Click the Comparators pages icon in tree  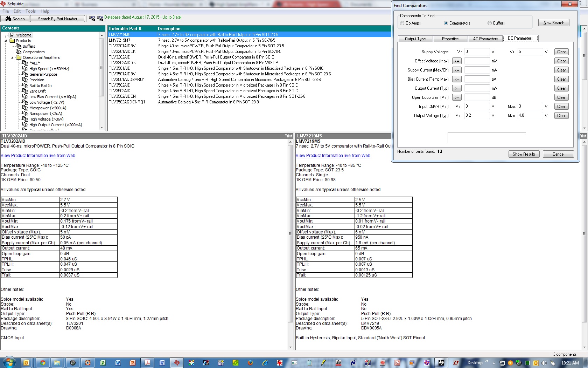coord(19,52)
